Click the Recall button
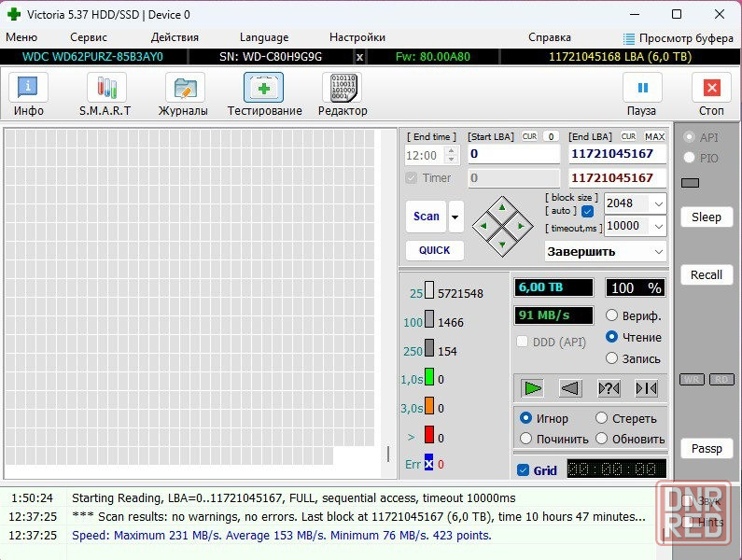The image size is (742, 560). point(706,275)
